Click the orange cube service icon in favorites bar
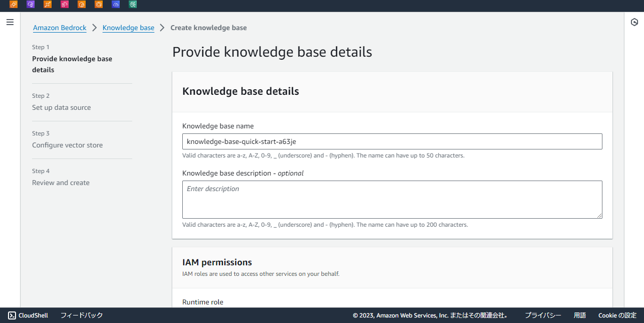Image resolution: width=644 pixels, height=323 pixels. (82, 5)
